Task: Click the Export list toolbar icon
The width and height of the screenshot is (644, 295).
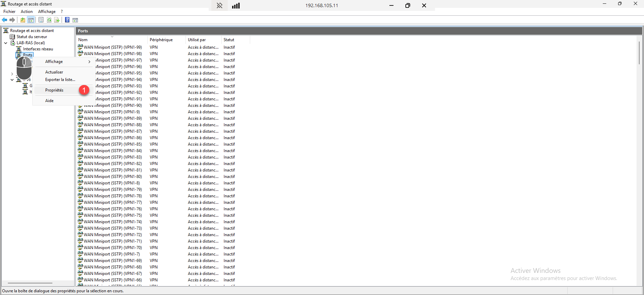Action: point(57,20)
